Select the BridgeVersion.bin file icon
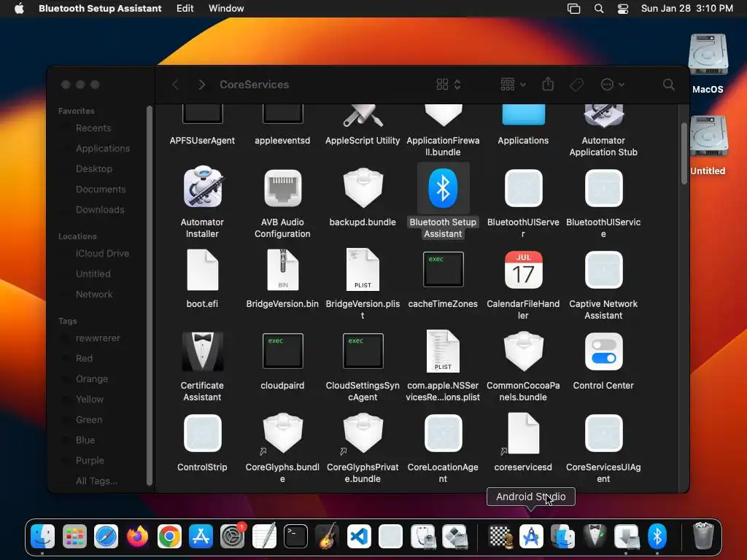747x560 pixels. tap(282, 270)
